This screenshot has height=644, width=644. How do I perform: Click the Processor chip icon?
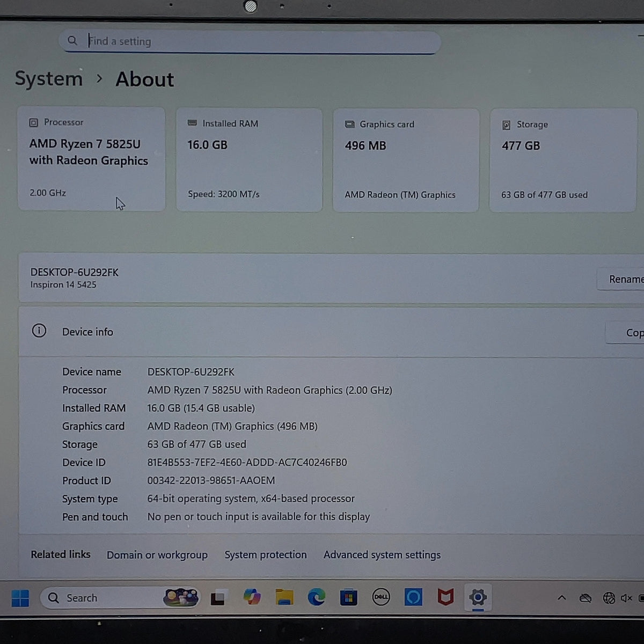[33, 122]
